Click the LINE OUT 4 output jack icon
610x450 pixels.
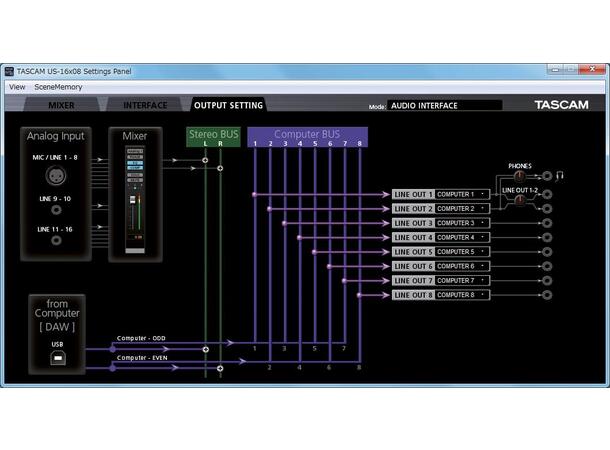(x=547, y=238)
